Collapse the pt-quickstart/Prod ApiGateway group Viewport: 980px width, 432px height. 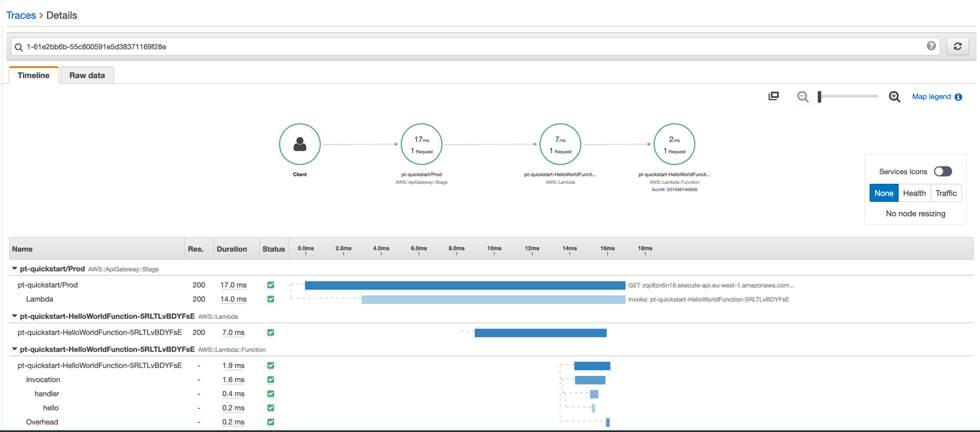click(x=15, y=269)
